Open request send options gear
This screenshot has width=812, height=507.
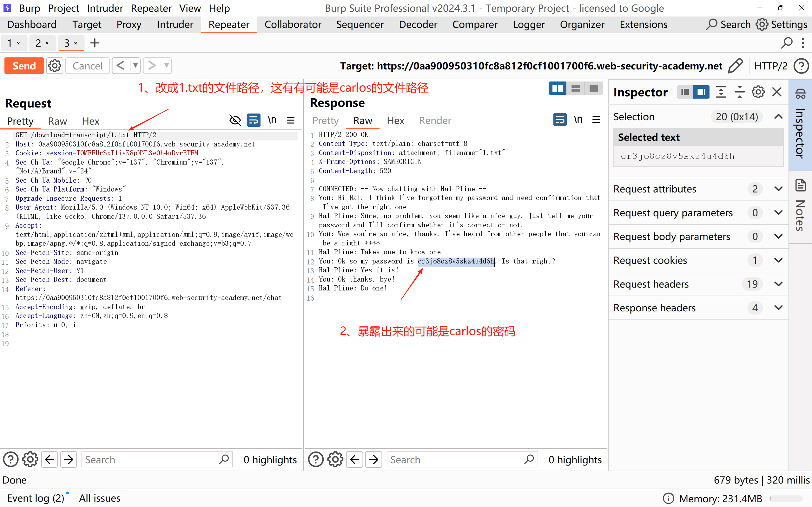point(55,66)
